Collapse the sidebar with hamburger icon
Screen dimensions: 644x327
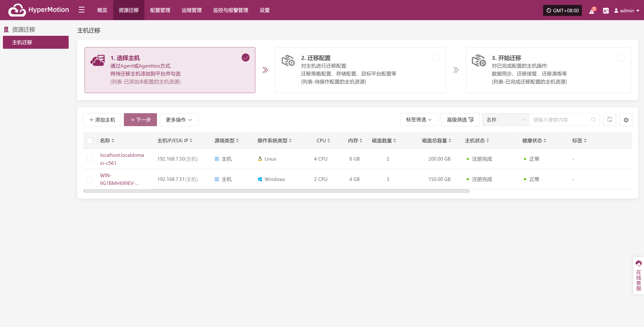coord(81,10)
